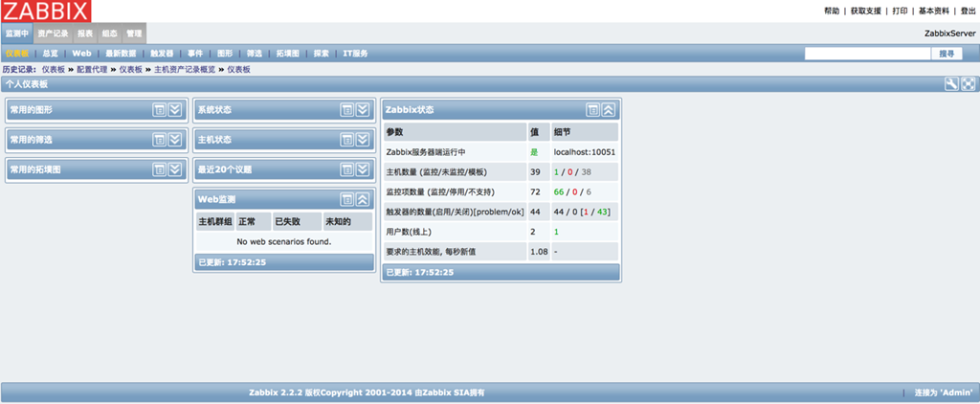Open the 基本资料 profile link
The width and height of the screenshot is (980, 404).
pyautogui.click(x=934, y=11)
